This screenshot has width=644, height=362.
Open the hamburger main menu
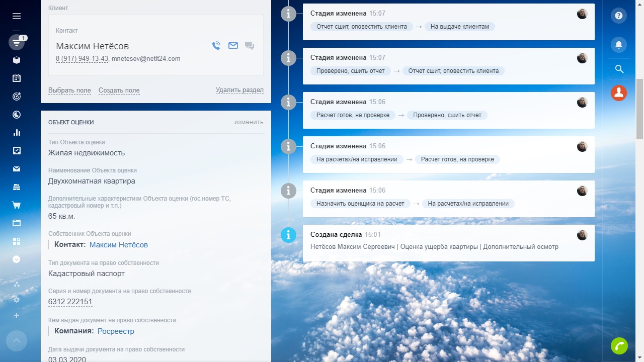coord(17,16)
